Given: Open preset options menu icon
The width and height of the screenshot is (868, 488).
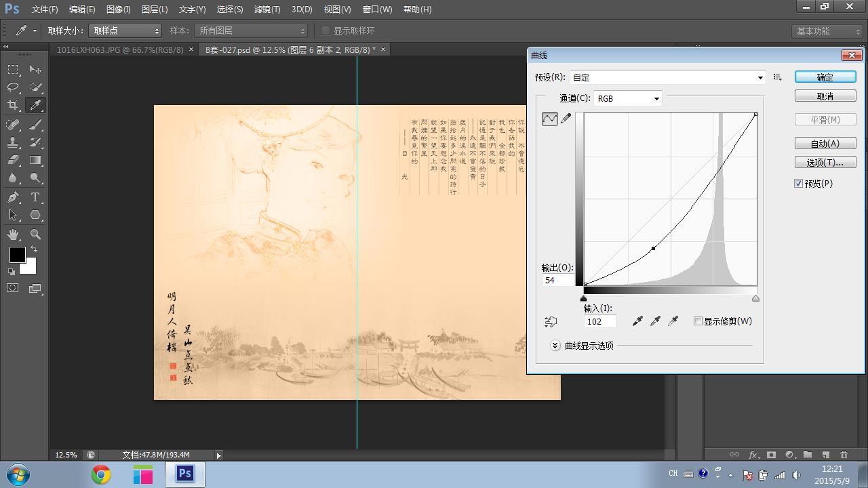Looking at the screenshot, I should pos(777,77).
